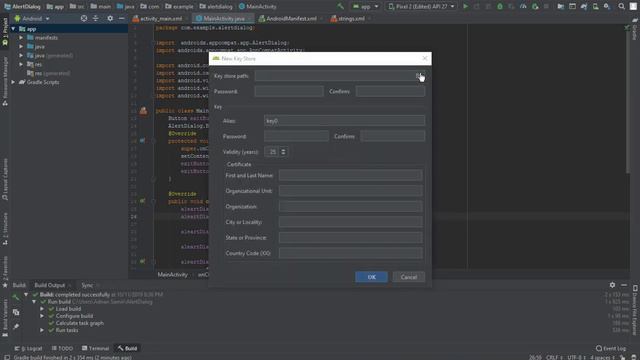The image size is (640, 360).
Task: Select the Organizational Unit field
Action: (x=351, y=191)
